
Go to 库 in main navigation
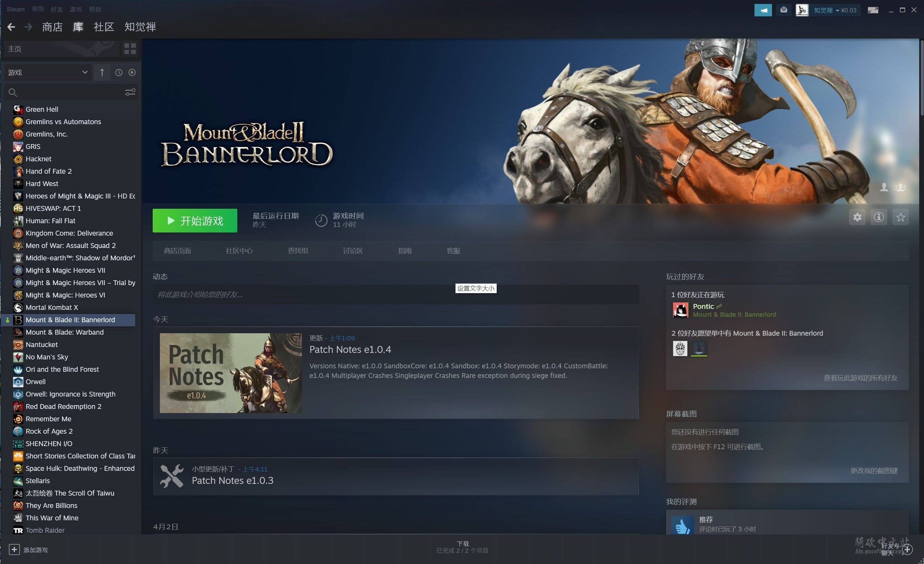pyautogui.click(x=78, y=27)
